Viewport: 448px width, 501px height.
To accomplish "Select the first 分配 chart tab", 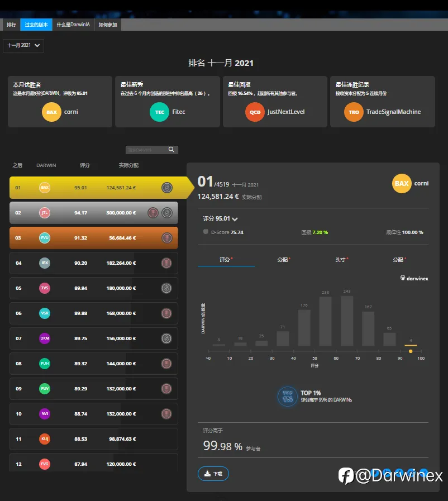I will click(x=284, y=260).
